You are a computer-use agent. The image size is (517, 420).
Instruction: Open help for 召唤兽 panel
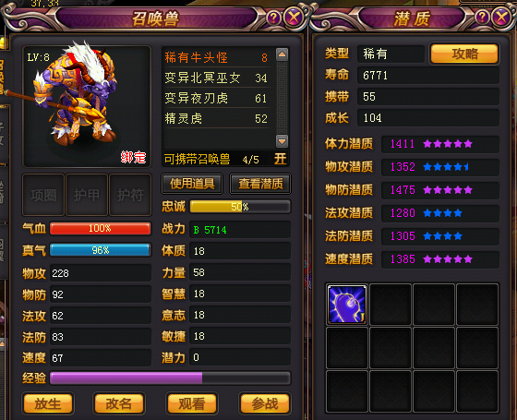[273, 18]
